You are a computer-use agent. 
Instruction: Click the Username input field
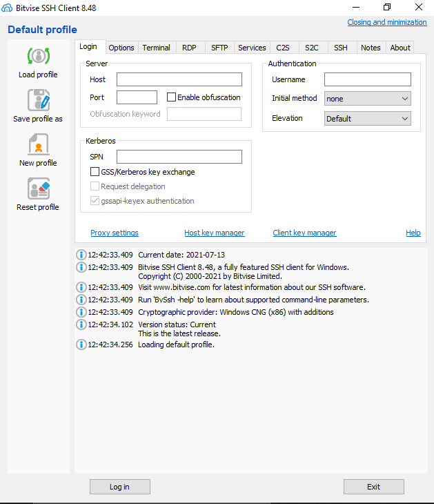pyautogui.click(x=368, y=79)
